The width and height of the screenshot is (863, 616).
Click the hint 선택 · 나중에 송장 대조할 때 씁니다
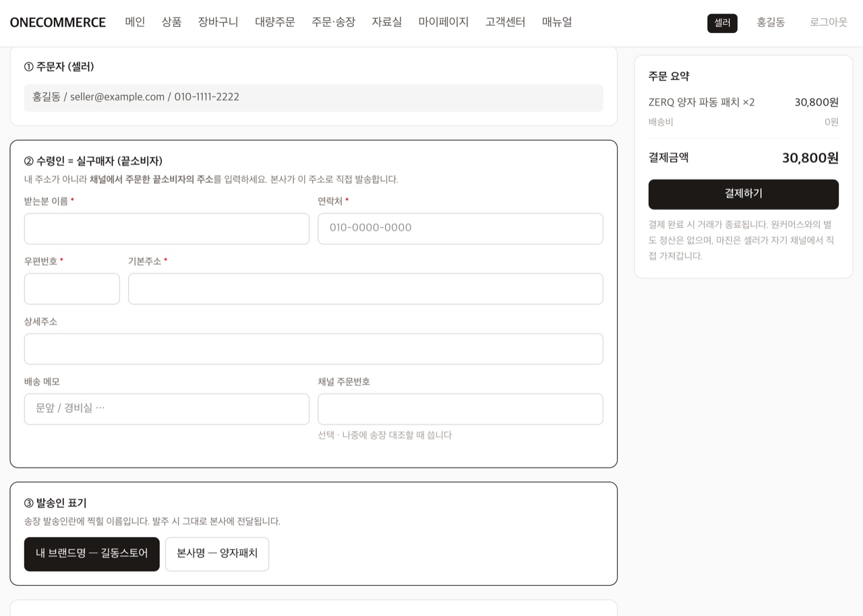click(385, 435)
